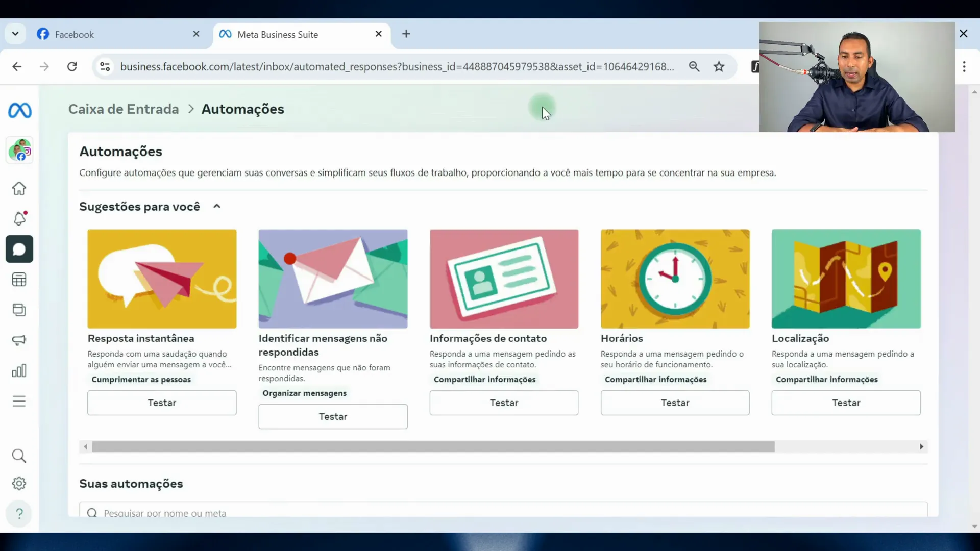Click the Cumprimentar as pessoas label

point(141,379)
